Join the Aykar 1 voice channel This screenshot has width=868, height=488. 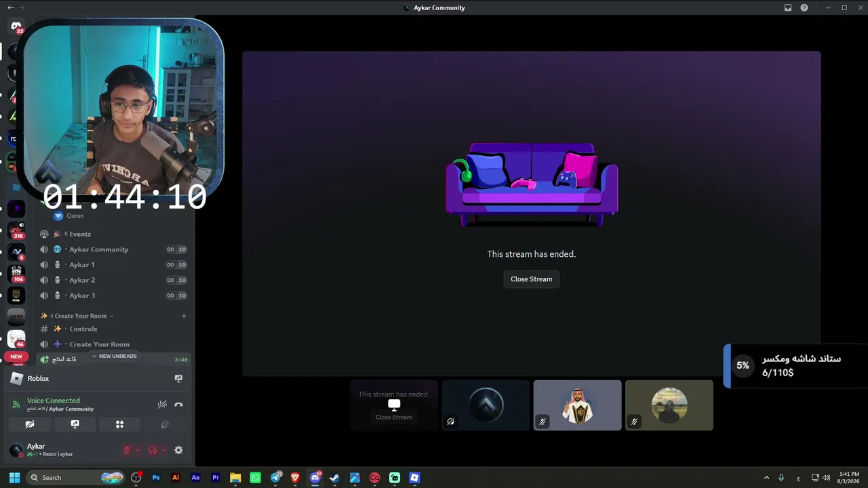click(x=113, y=265)
